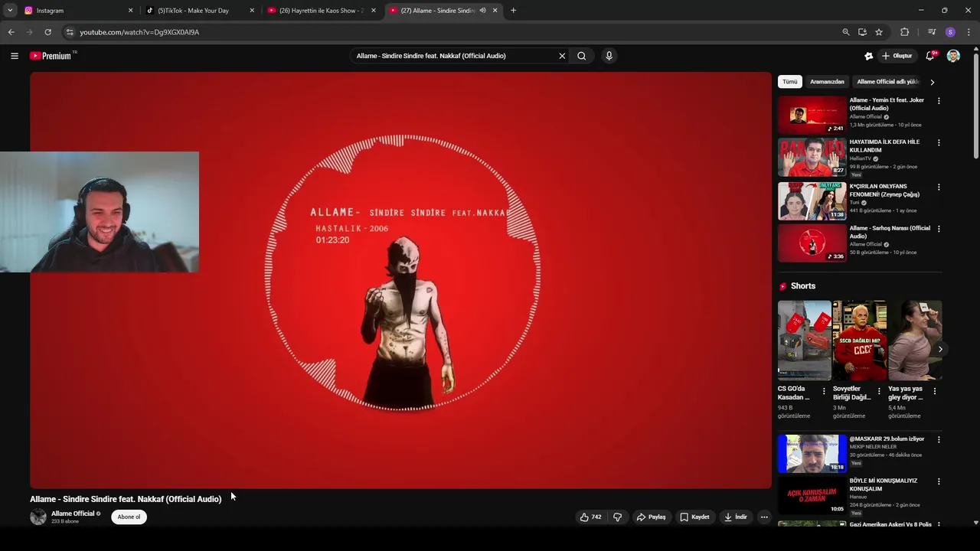The width and height of the screenshot is (980, 551).
Task: Reload the page with refresh icon
Action: [47, 32]
